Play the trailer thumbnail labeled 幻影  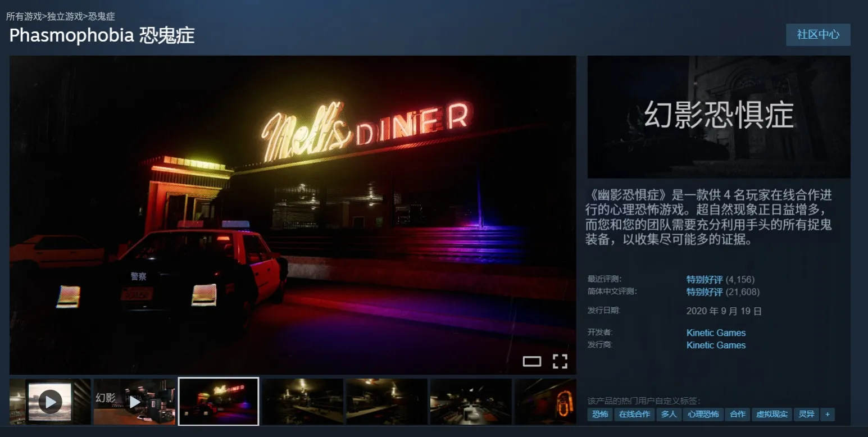pos(134,402)
